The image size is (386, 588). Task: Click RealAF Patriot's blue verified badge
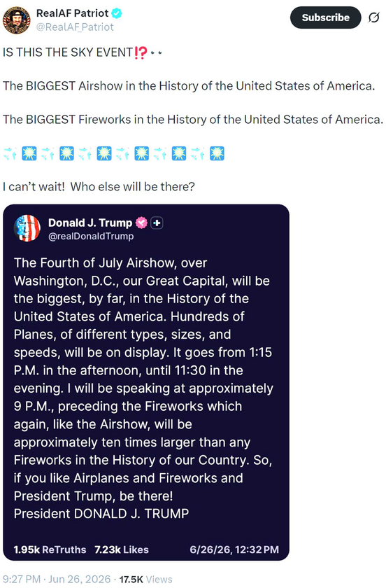tap(117, 13)
